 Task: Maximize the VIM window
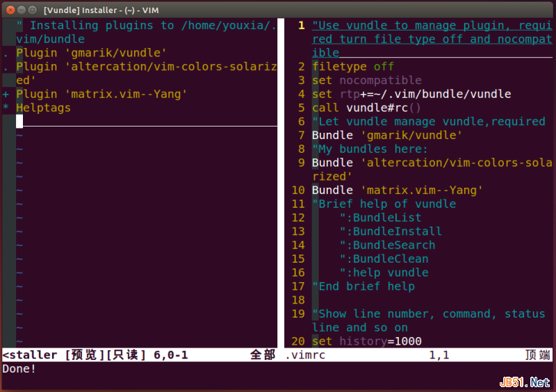(32, 10)
